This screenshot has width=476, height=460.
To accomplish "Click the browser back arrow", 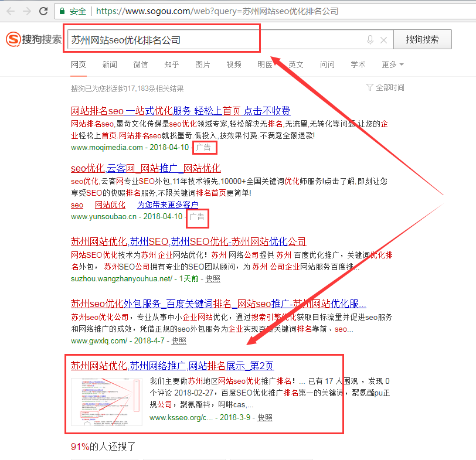I will 9,11.
